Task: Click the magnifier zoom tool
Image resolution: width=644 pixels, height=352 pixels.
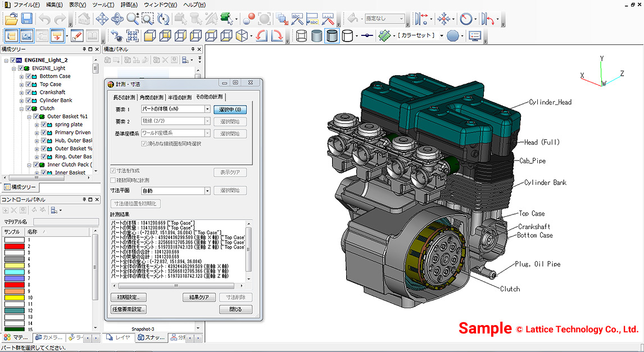Action: 133,19
